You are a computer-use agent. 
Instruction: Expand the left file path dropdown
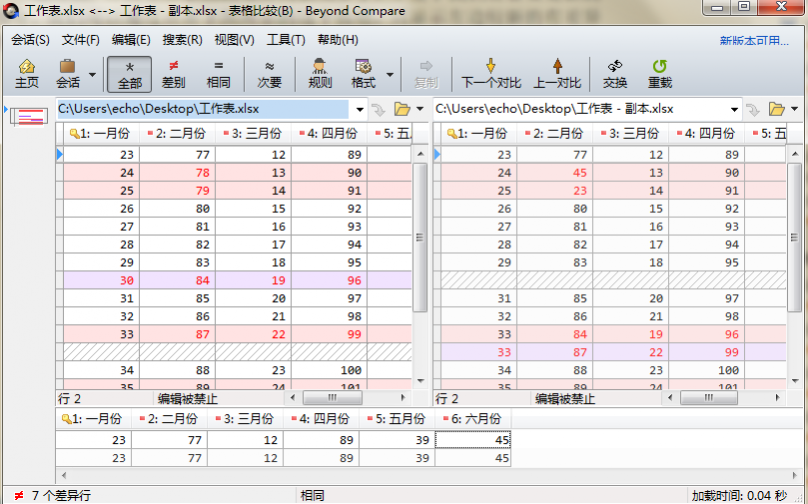pos(360,109)
